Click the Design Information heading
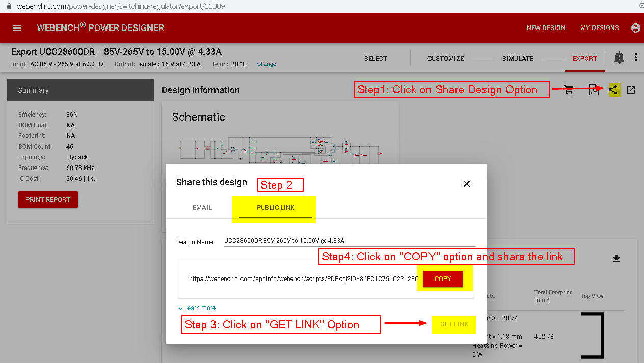Image resolution: width=644 pixels, height=363 pixels. [201, 90]
